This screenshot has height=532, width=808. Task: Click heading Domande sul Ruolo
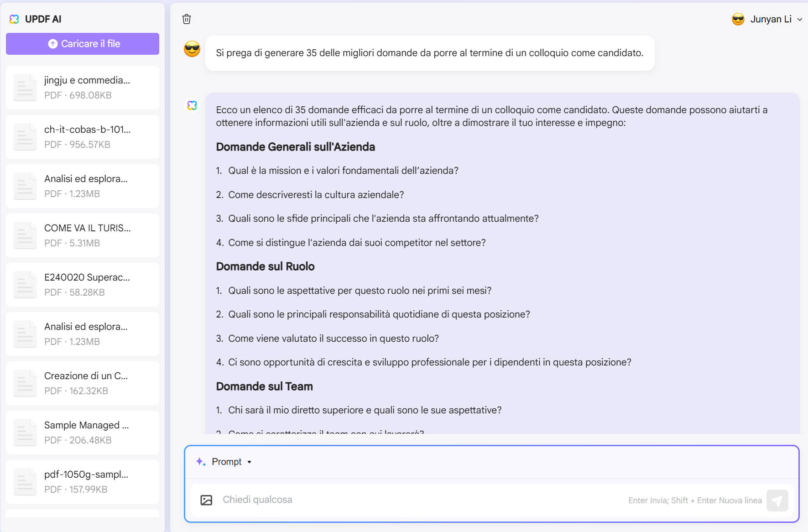click(265, 266)
